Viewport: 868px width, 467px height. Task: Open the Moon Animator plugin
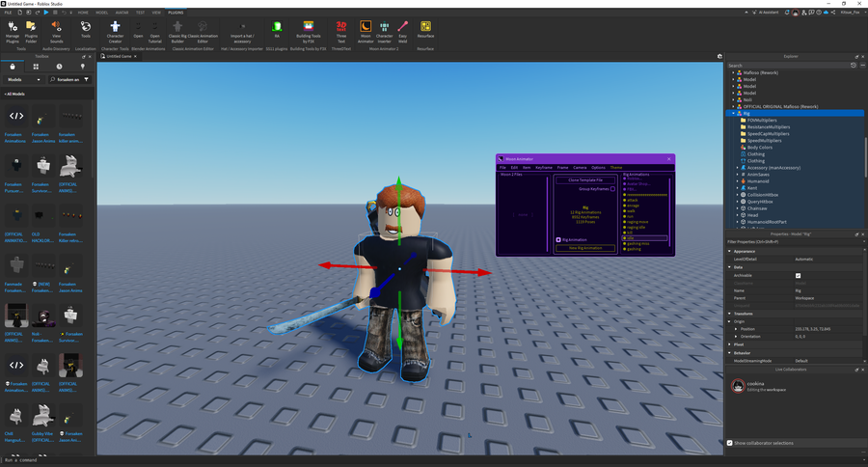[366, 32]
